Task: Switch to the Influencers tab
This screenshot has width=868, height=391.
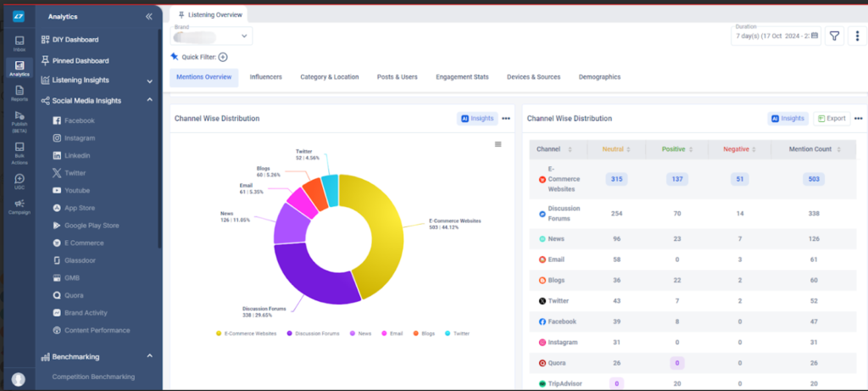Action: click(265, 77)
